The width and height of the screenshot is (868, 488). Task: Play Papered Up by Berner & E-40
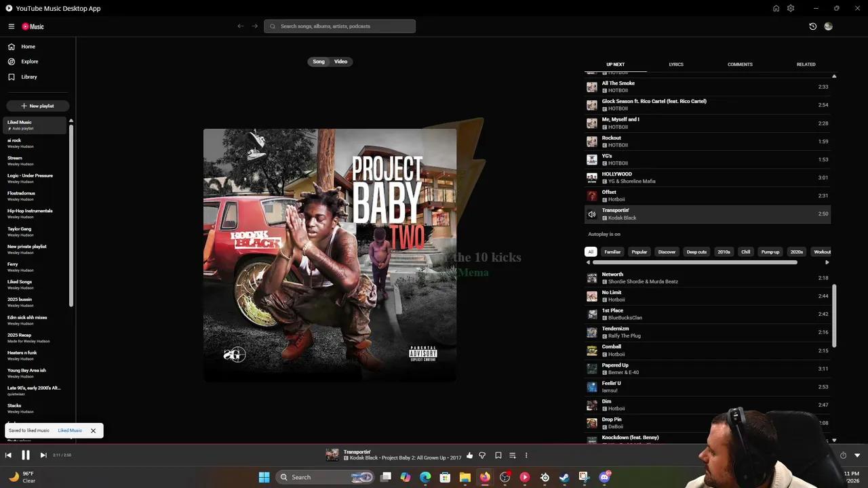(707, 369)
